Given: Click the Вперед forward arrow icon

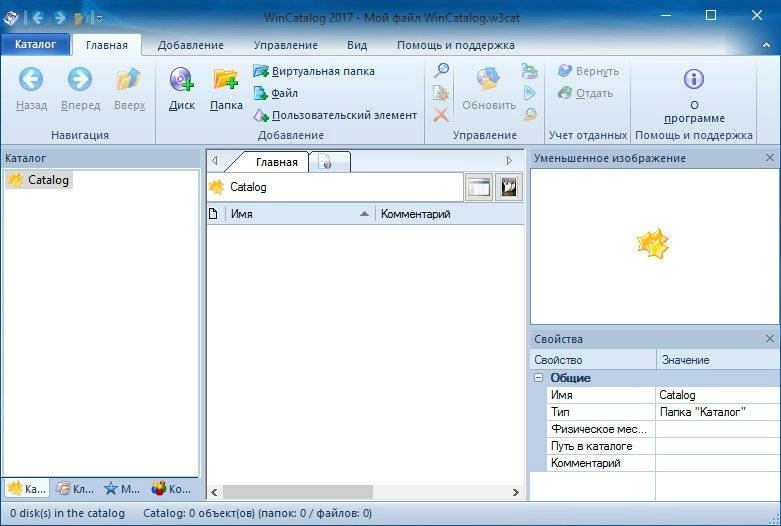Looking at the screenshot, I should 80,79.
